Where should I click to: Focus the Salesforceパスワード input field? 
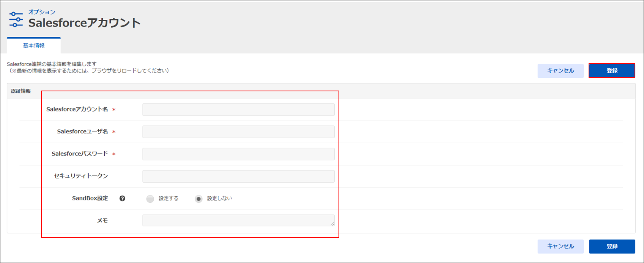[238, 154]
